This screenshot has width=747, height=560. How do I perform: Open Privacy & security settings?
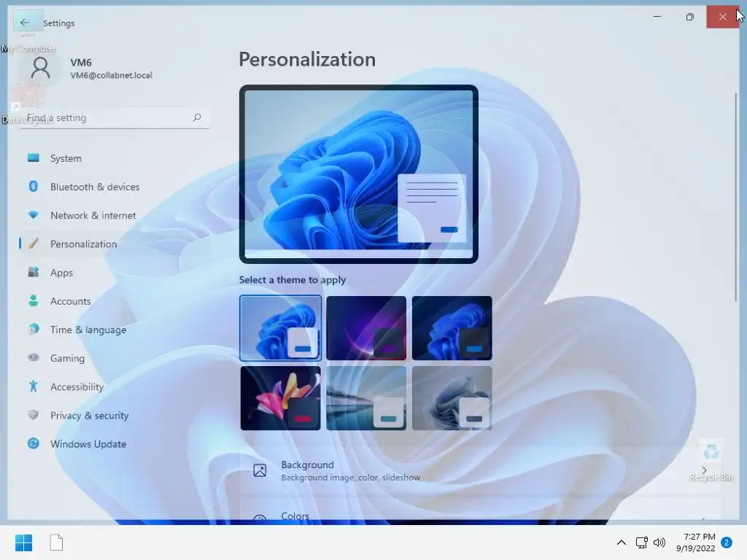[x=114, y=415]
